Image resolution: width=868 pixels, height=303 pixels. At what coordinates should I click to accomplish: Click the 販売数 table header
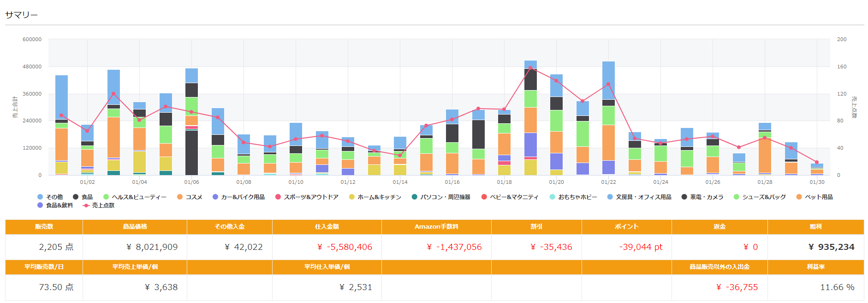point(44,227)
